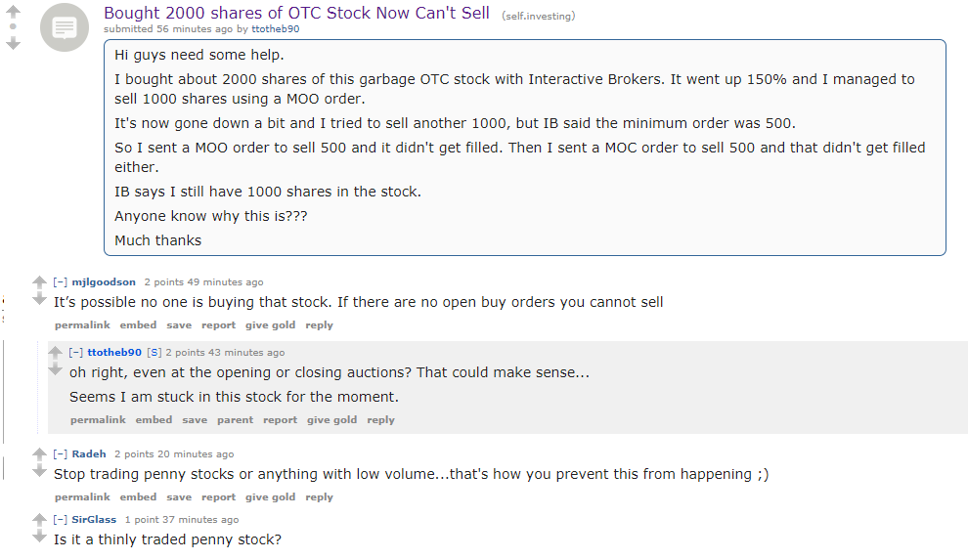Upvote SirGlass's comment
The height and width of the screenshot is (560, 968).
tap(39, 519)
